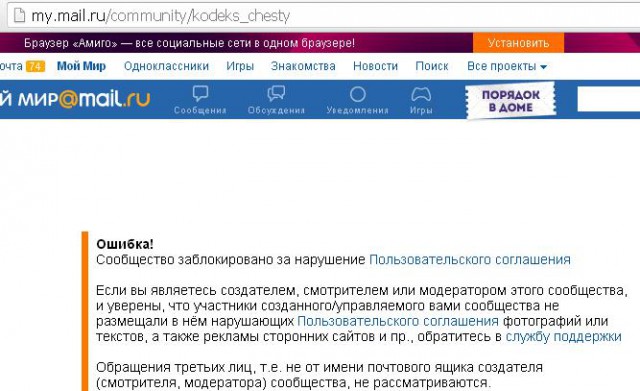Screen dimensions: 640x391
Task: Open Игры gamepad icon in blue bar
Action: 421,94
